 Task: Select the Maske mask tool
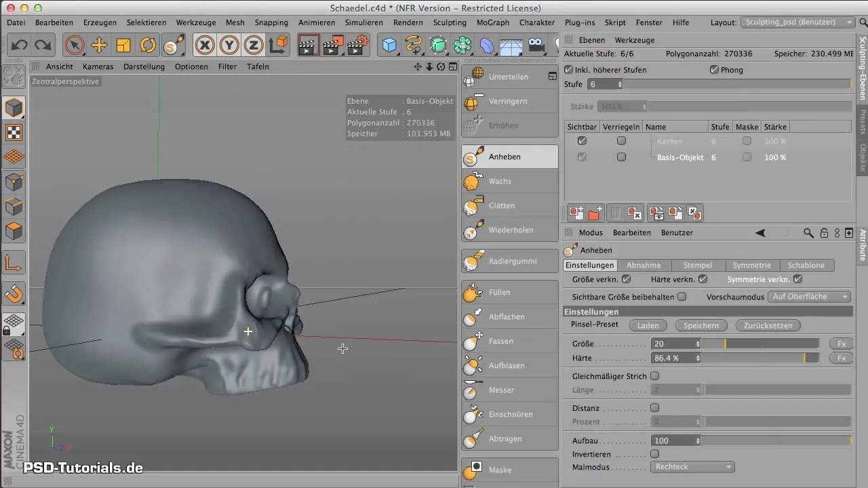[510, 470]
